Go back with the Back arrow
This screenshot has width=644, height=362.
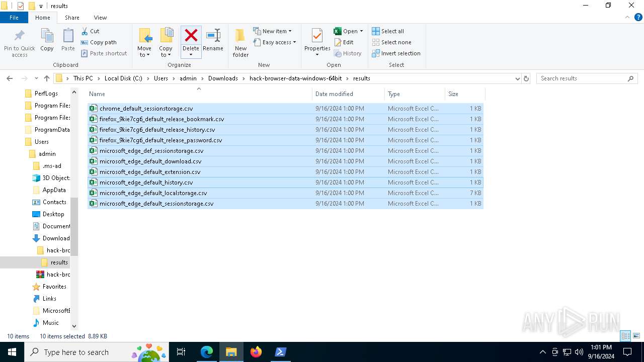click(10, 78)
